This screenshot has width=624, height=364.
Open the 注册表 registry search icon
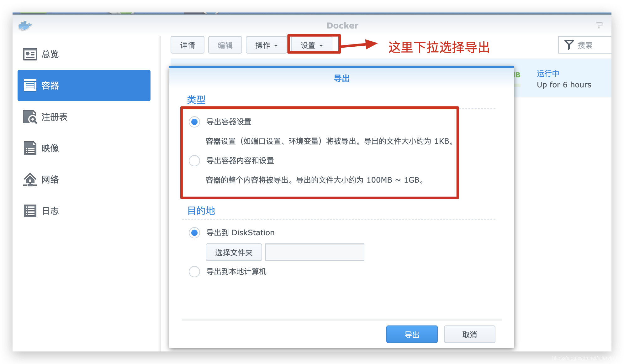pos(30,117)
